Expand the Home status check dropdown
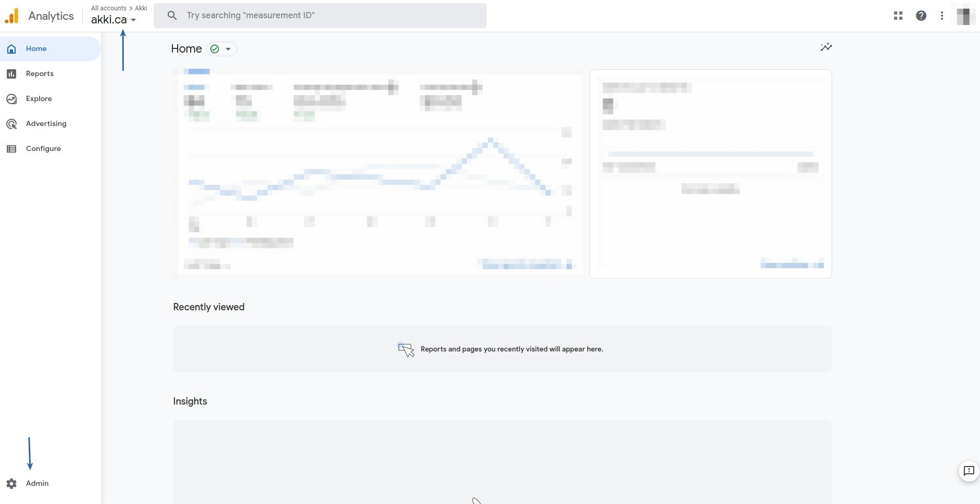 [x=222, y=49]
